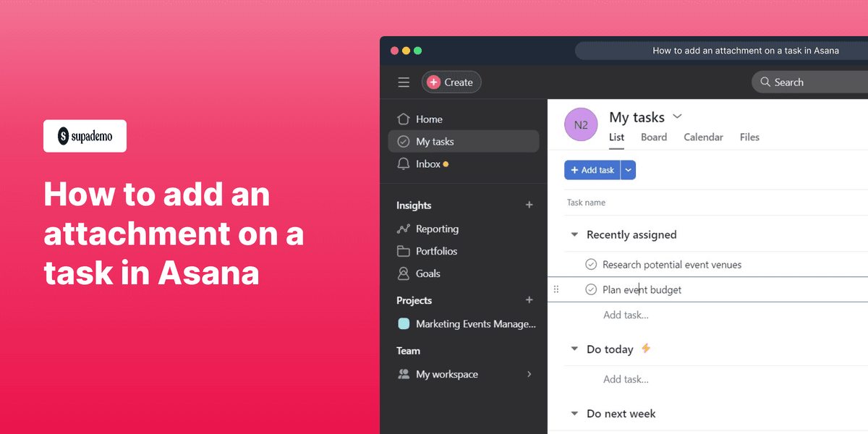The height and width of the screenshot is (434, 868).
Task: Collapse the Recently assigned section
Action: 574,234
